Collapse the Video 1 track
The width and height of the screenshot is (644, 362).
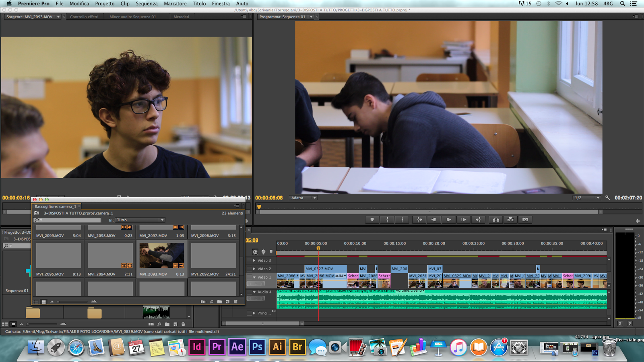(254, 277)
